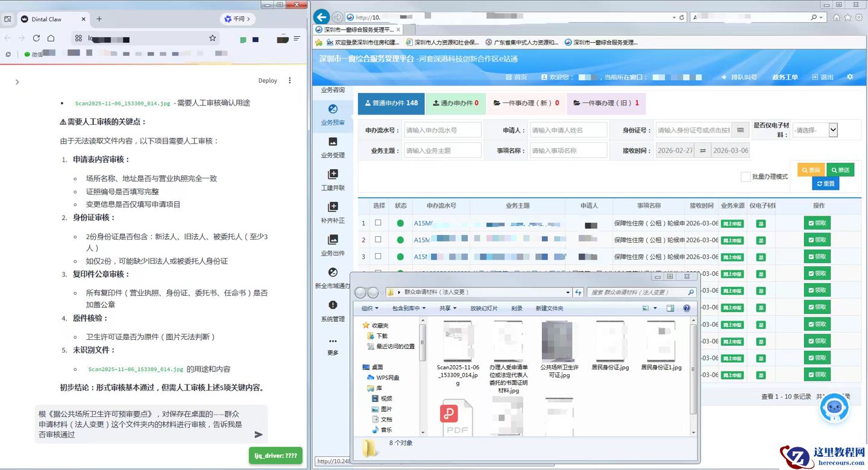The width and height of the screenshot is (868, 470).
Task: Open 系统管理 sidebar icon
Action: pyautogui.click(x=333, y=305)
